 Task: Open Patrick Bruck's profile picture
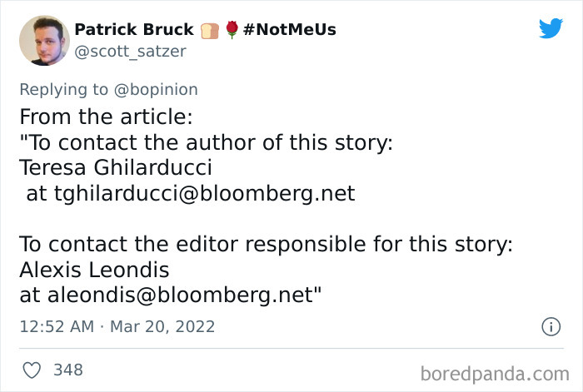(43, 40)
